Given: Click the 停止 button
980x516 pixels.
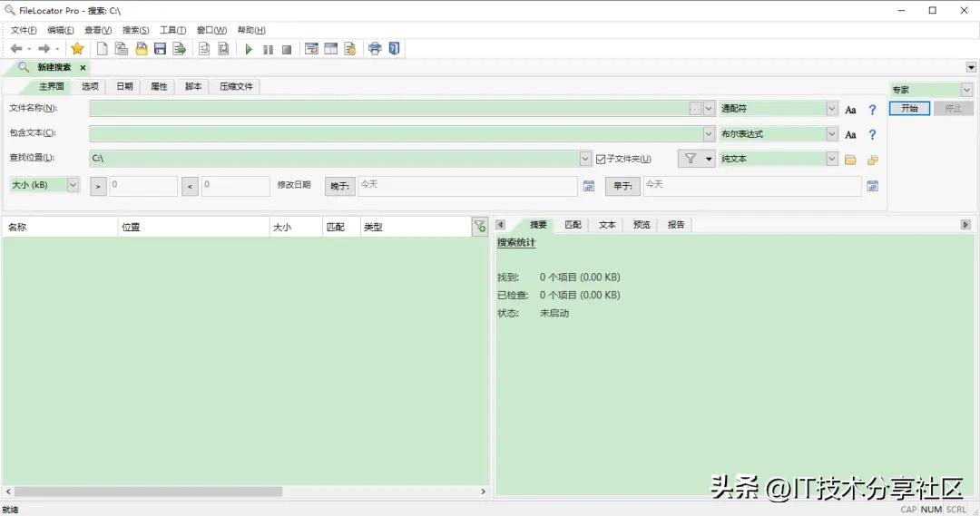Looking at the screenshot, I should 953,109.
